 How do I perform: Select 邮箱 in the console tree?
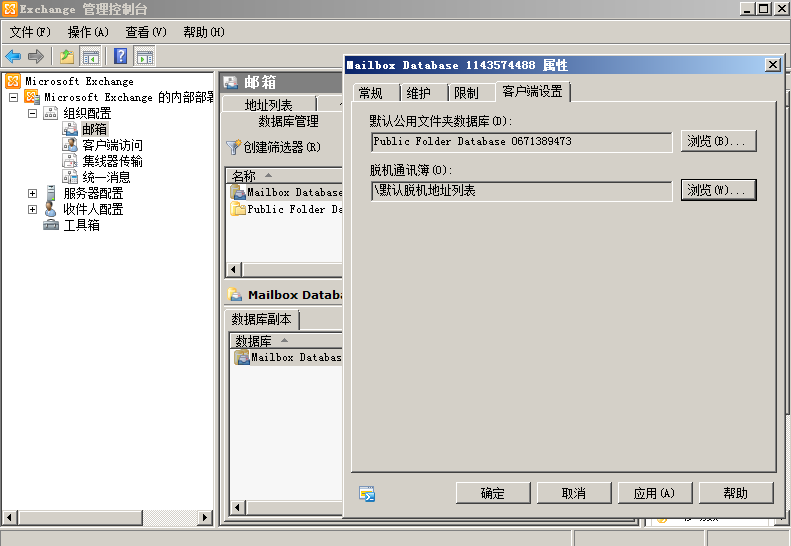(x=94, y=129)
